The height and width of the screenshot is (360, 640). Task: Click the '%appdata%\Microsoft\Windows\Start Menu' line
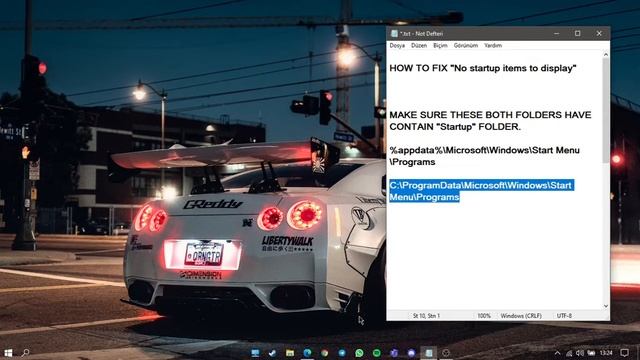tap(484, 150)
